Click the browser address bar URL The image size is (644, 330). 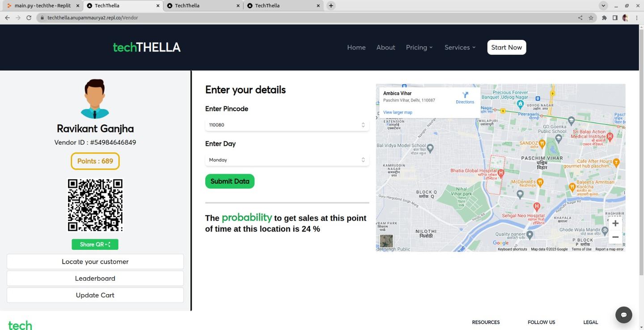93,18
